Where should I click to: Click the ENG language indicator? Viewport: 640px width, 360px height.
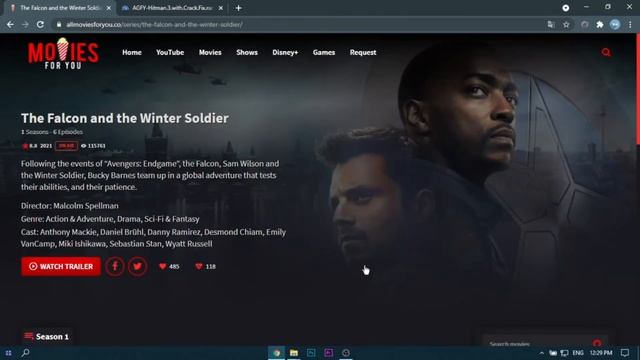(x=578, y=353)
